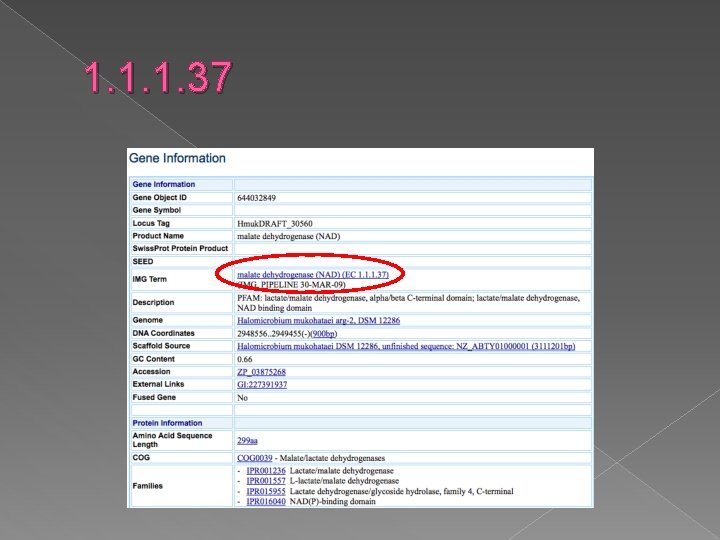Click the Gene Symbol row label
The image size is (720, 540).
(157, 210)
